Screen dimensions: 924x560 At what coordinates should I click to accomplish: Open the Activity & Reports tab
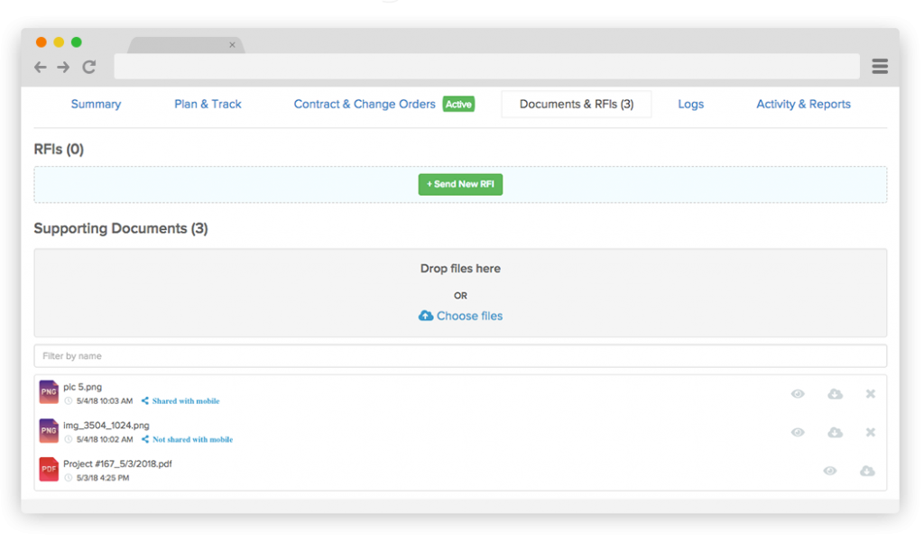(x=803, y=105)
